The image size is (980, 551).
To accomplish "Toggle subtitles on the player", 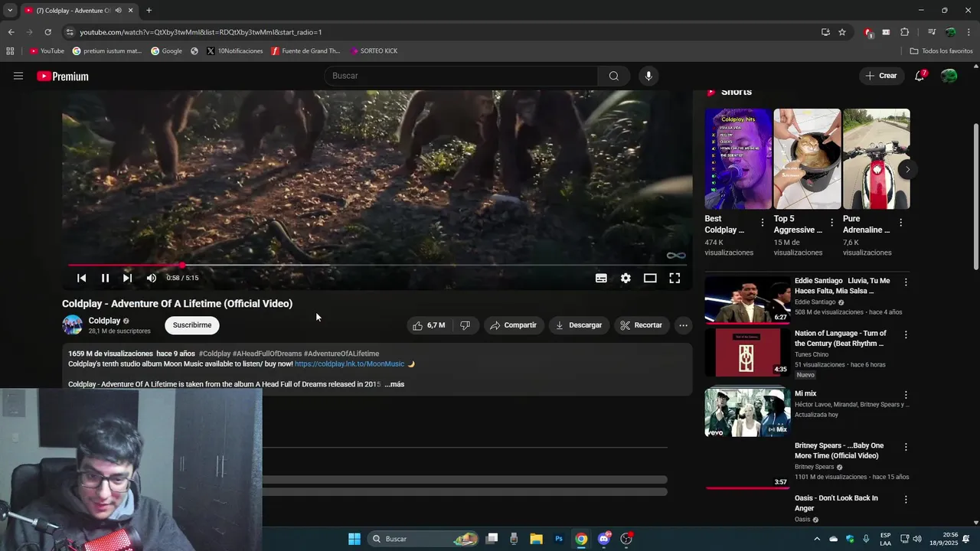I will point(601,278).
